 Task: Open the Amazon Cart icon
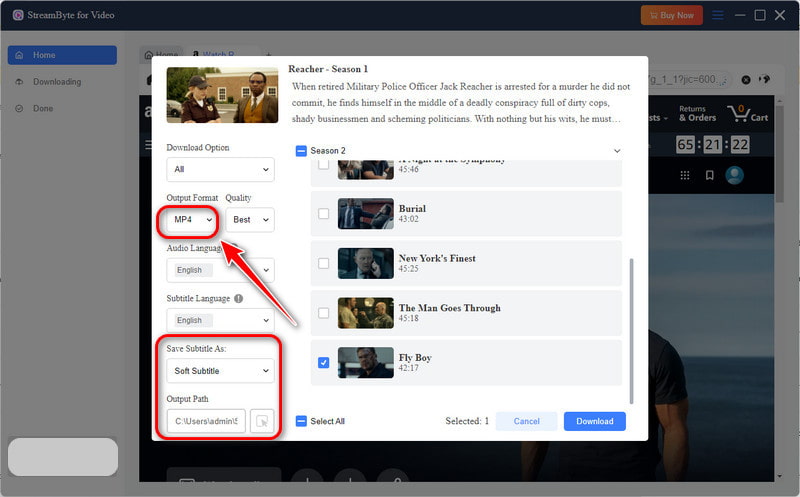747,113
